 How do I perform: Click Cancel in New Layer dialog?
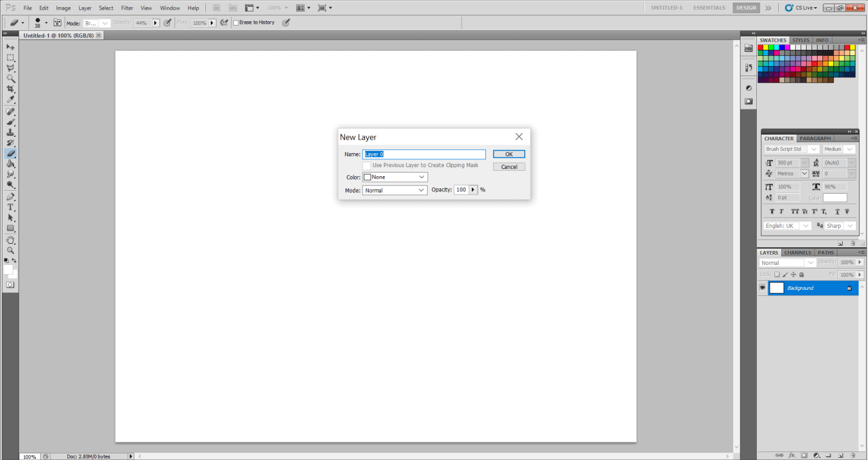pyautogui.click(x=509, y=166)
